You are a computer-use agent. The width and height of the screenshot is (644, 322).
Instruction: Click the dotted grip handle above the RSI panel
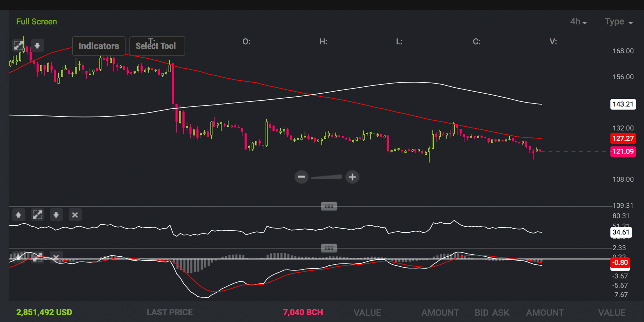(329, 206)
